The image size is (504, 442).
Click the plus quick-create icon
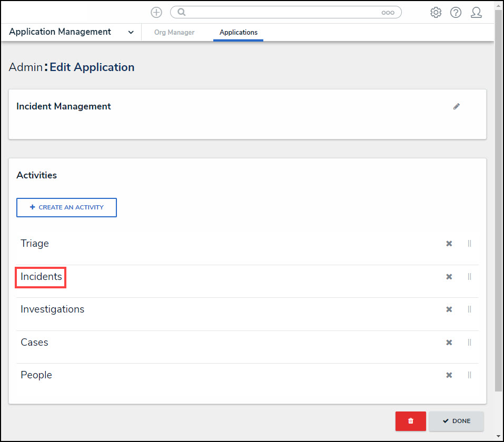(x=156, y=13)
